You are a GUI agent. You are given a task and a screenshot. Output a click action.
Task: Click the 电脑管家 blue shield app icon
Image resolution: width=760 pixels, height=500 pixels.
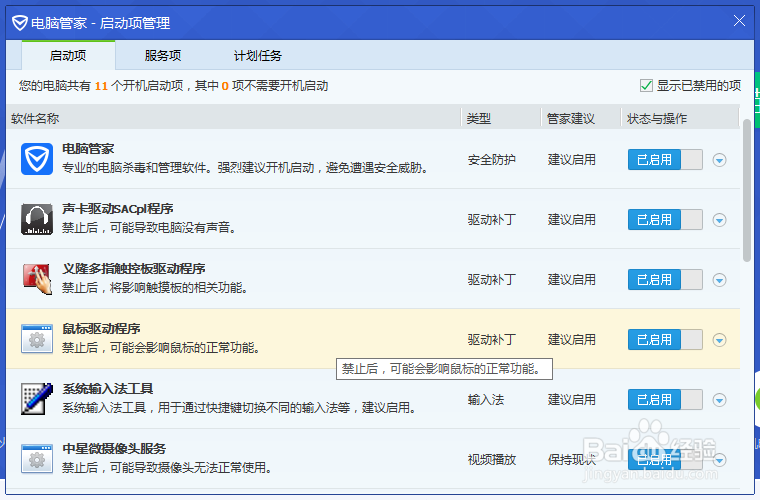(x=37, y=159)
